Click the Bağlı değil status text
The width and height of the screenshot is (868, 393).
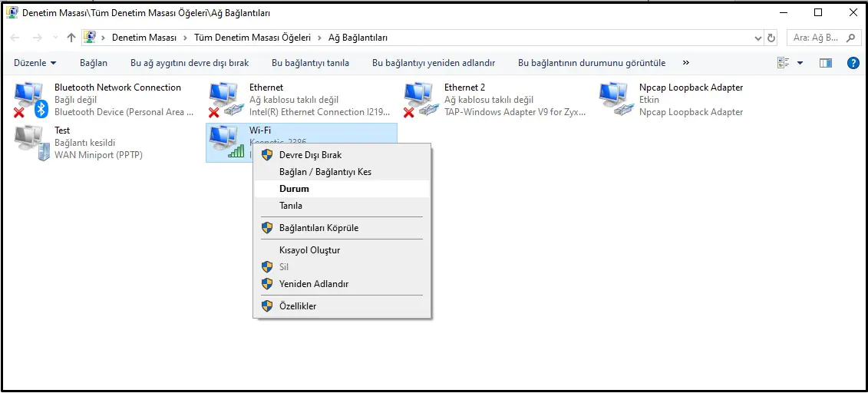[76, 100]
